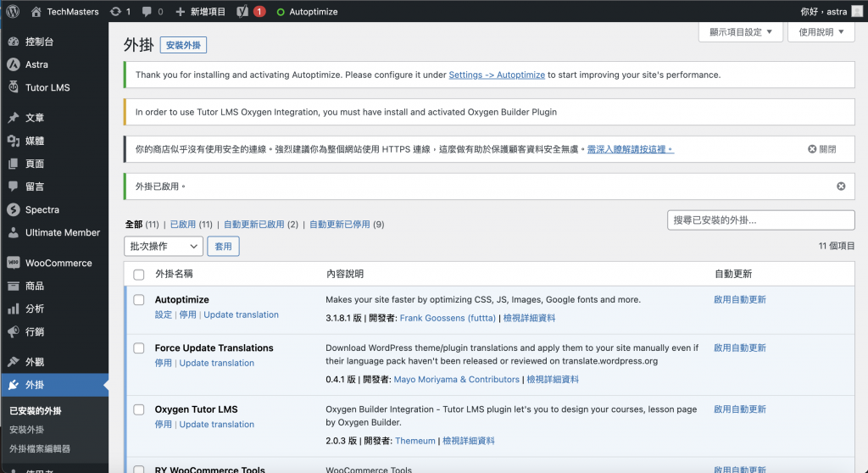Image resolution: width=868 pixels, height=473 pixels.
Task: Select the 自動更新已啟用 (2) filter
Action: [261, 225]
